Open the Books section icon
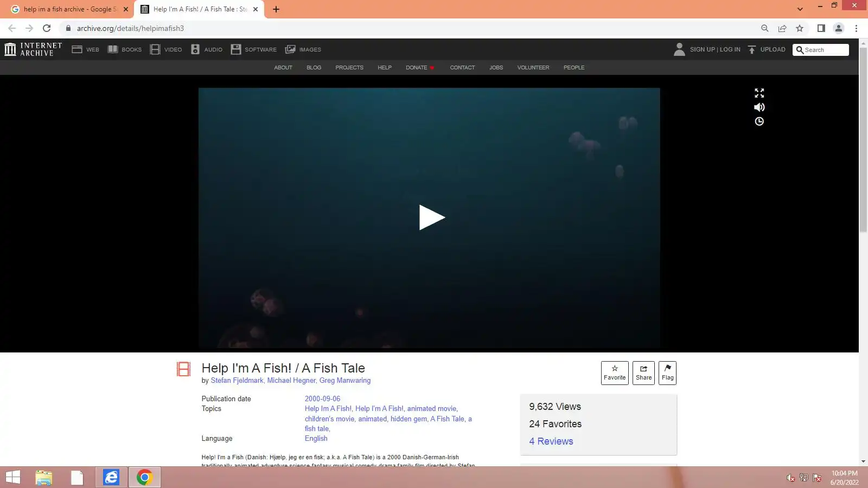Viewport: 868px width, 488px height. (113, 49)
